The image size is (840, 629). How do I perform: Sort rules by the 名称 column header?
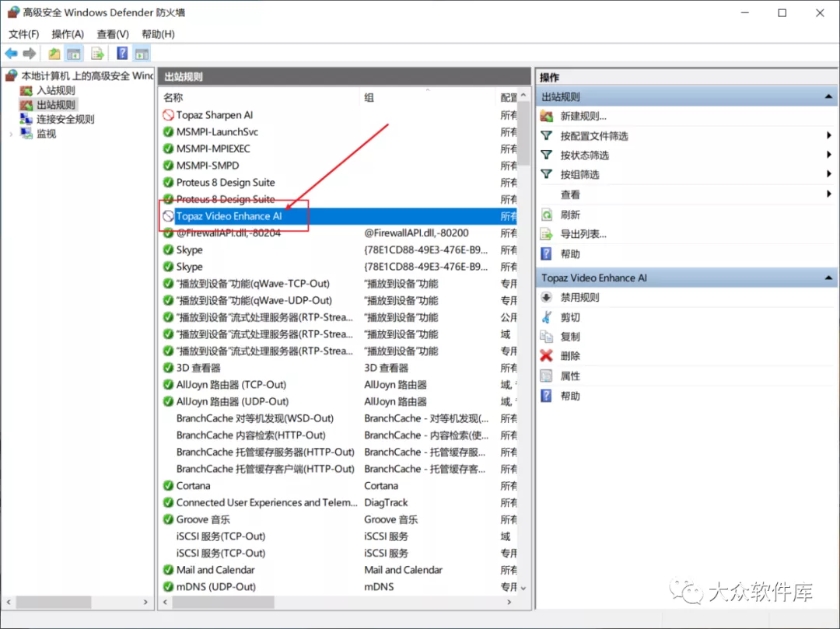173,97
